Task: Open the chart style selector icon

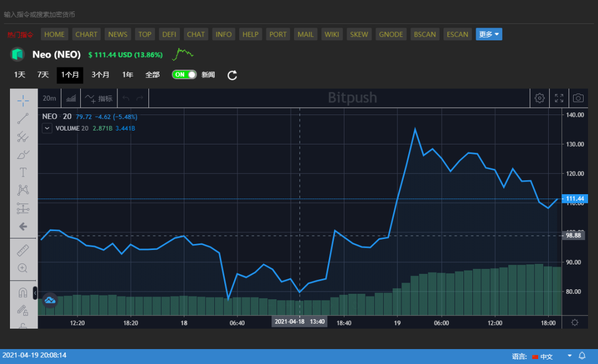Action: (71, 98)
